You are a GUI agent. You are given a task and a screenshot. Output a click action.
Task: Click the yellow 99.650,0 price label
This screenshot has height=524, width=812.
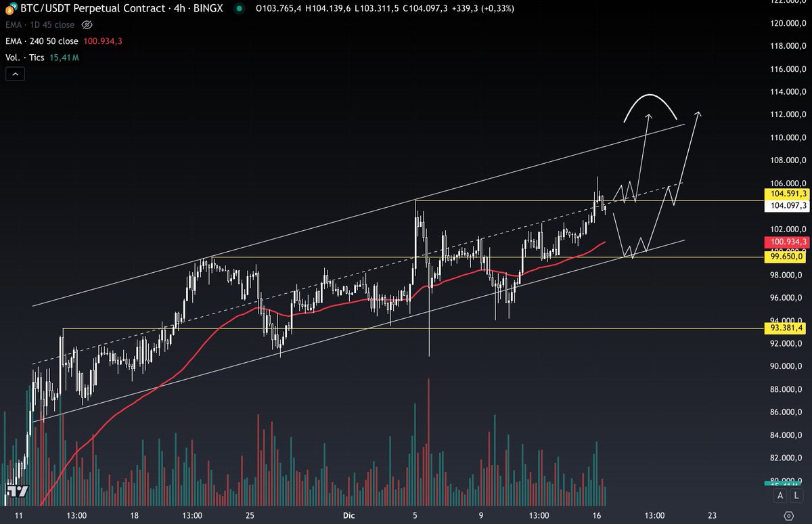[786, 257]
